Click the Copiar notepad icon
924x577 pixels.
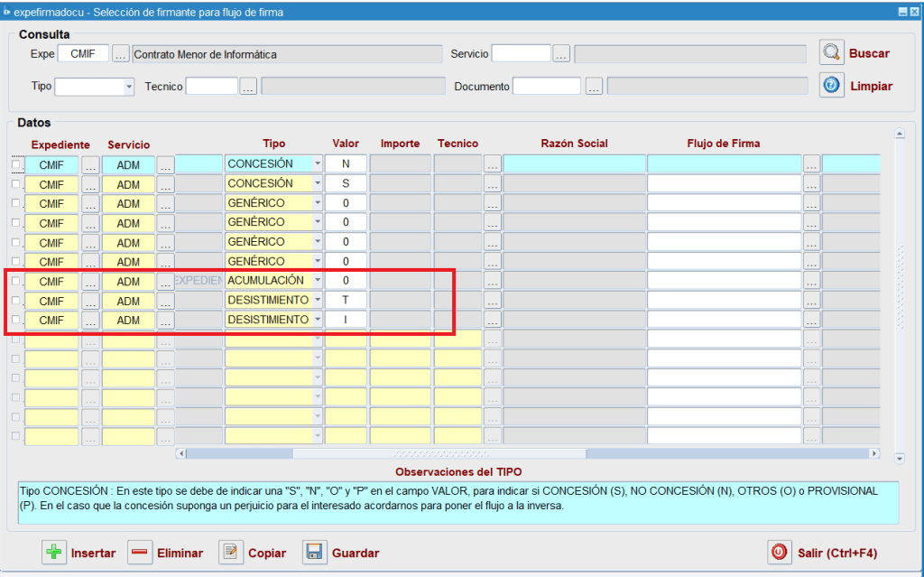[x=232, y=553]
